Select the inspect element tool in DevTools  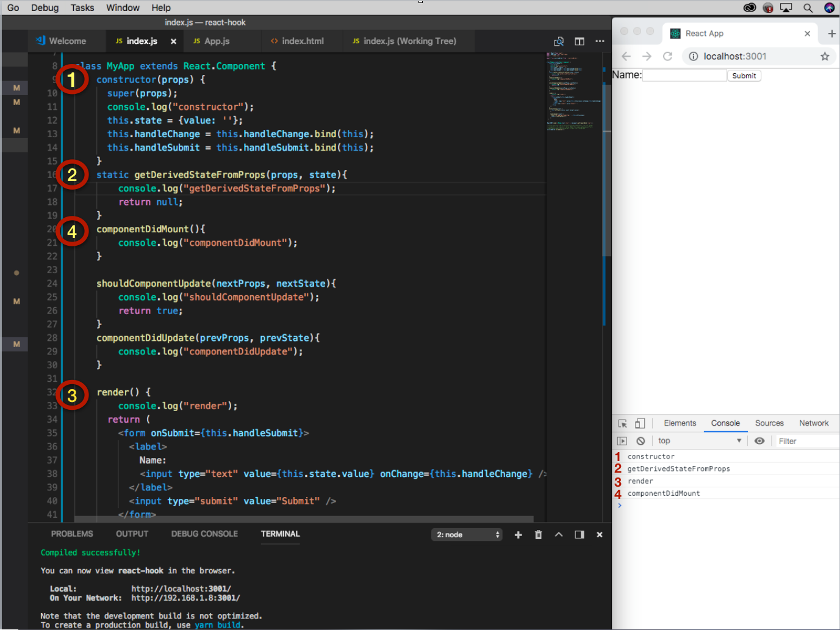point(622,423)
